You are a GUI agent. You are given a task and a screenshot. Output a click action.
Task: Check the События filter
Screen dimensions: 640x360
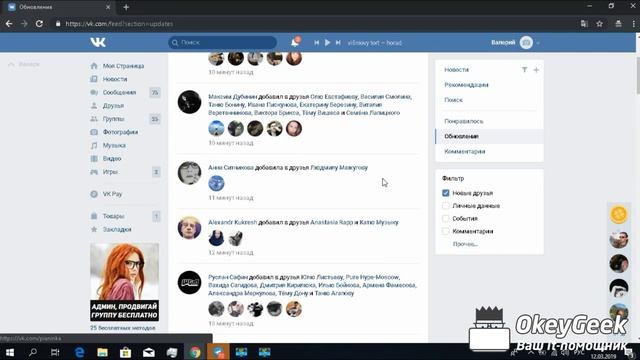click(x=446, y=218)
